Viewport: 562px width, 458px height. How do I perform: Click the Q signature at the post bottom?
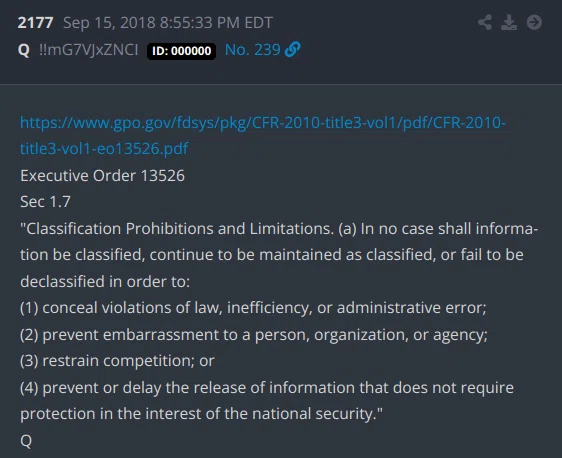point(26,440)
